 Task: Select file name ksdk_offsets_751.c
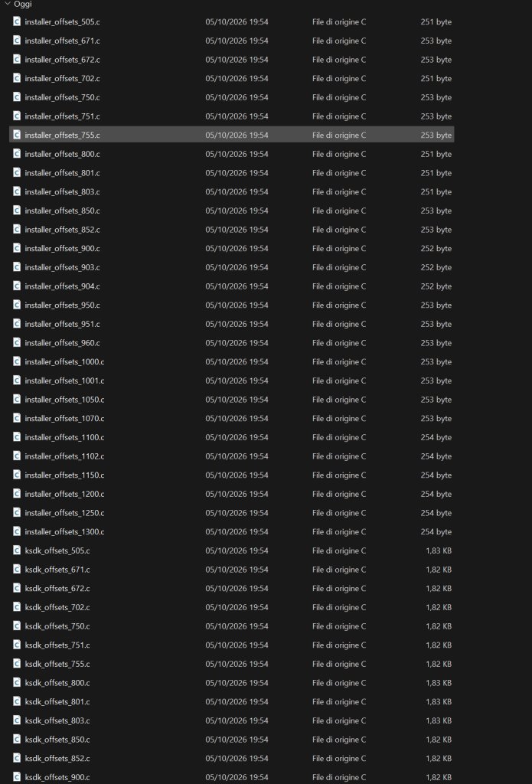coord(57,645)
